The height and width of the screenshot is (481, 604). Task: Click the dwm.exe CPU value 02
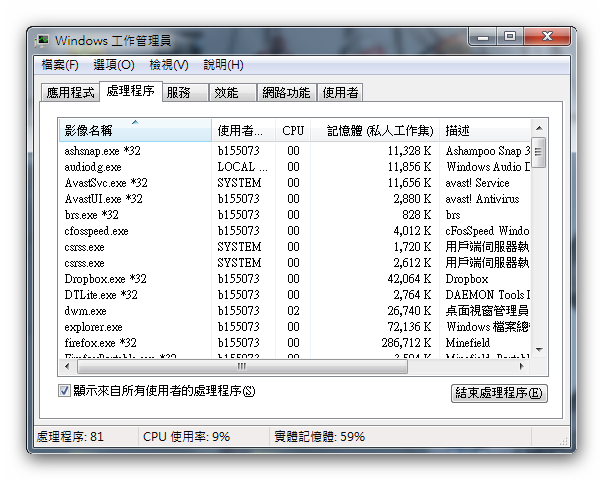click(x=293, y=310)
